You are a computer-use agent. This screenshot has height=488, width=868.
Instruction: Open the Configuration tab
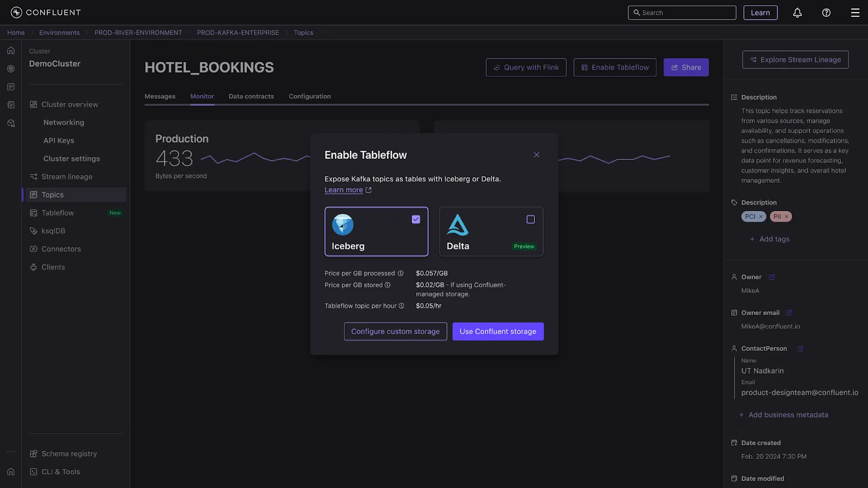(x=310, y=97)
